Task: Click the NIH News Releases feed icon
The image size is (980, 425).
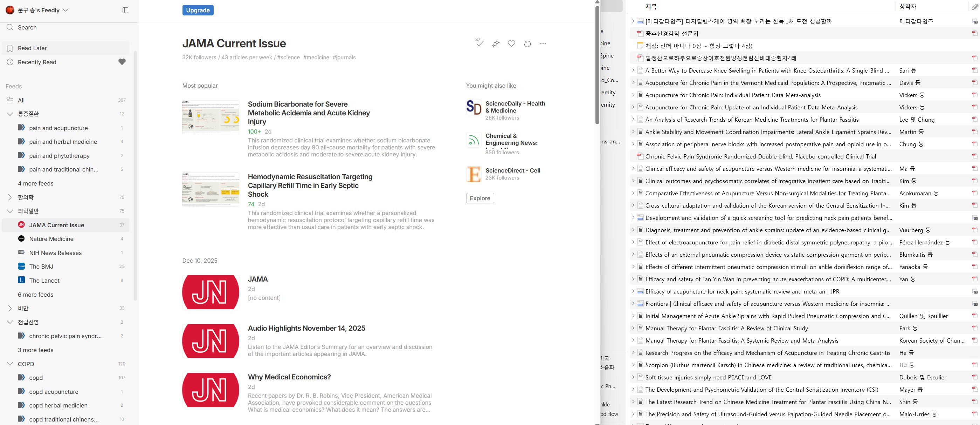Action: 21,252
